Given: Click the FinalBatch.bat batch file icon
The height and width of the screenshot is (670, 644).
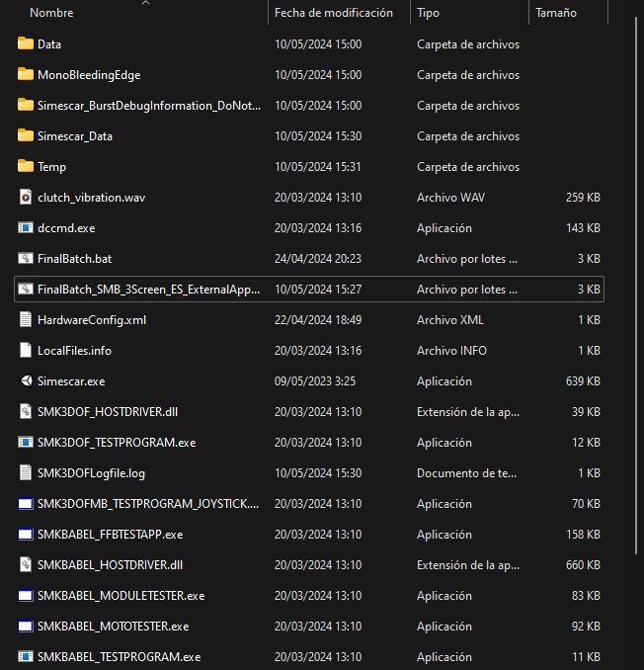Looking at the screenshot, I should 26,259.
